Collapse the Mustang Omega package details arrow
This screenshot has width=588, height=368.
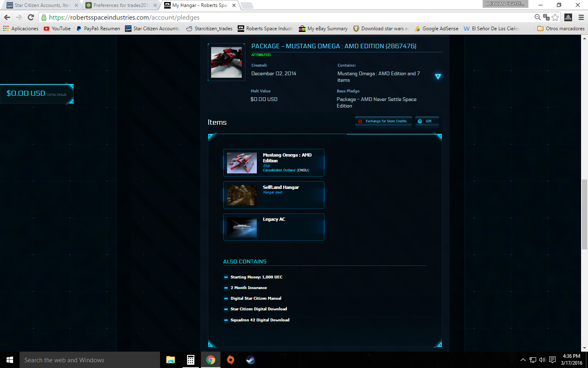438,76
